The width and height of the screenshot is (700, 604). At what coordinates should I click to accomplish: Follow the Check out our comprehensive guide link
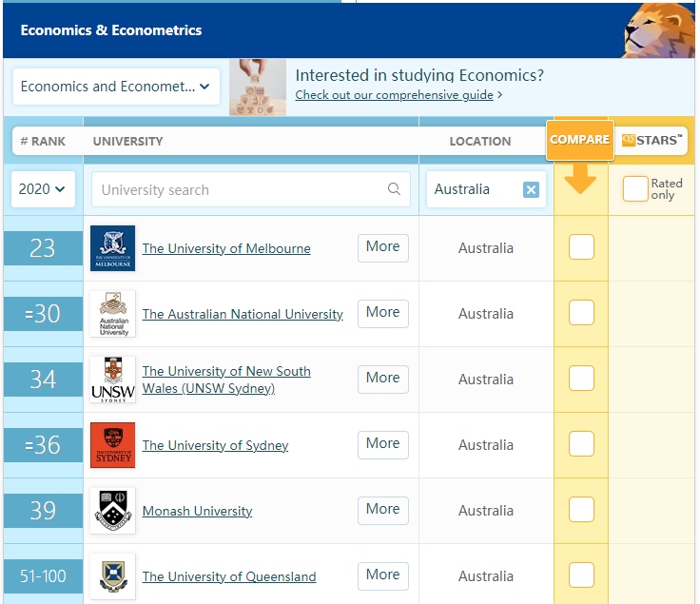coord(394,95)
